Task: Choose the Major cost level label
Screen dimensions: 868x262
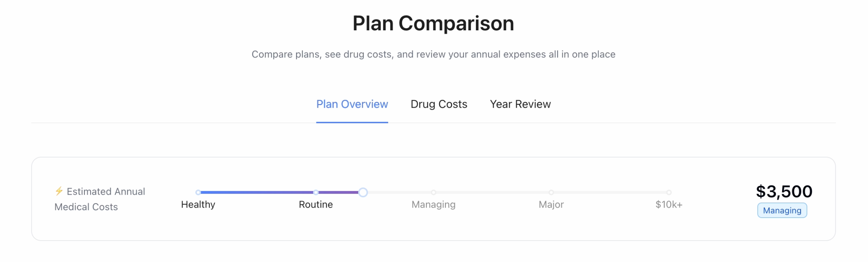Action: [551, 205]
